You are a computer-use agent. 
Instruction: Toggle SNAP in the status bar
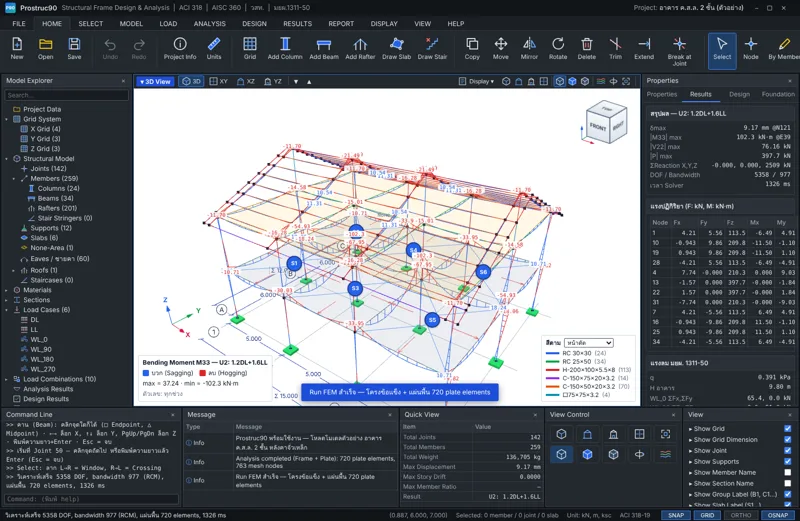pos(676,515)
